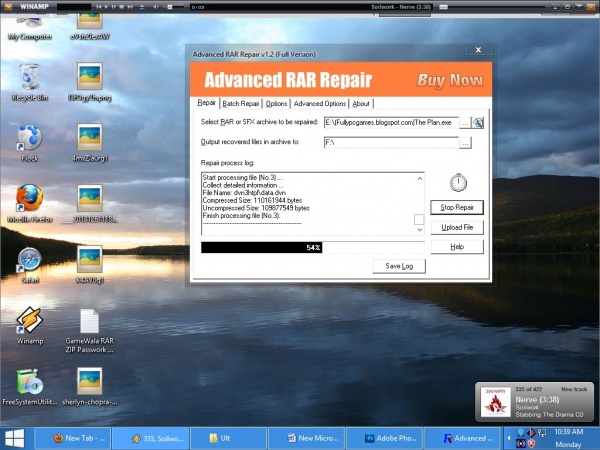Select the FreeSystemUtilit... desktop icon
Viewport: 600px width, 450px height.
(29, 387)
